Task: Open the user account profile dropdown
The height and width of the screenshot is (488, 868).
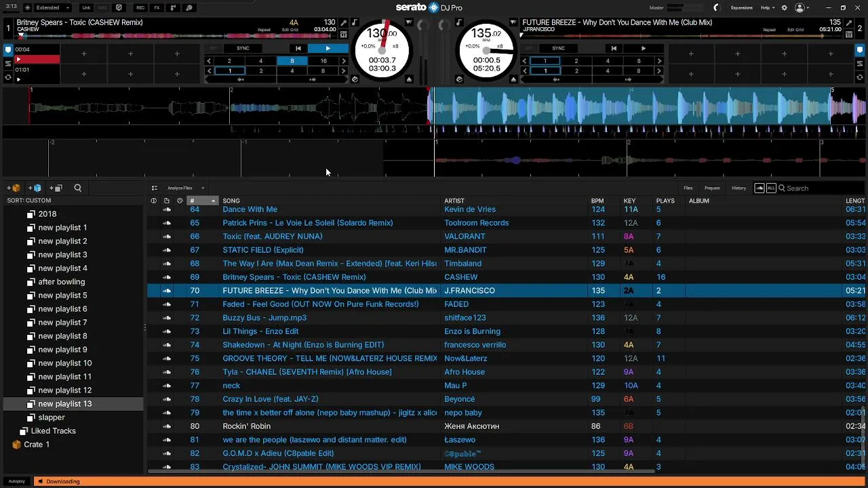Action: [x=802, y=7]
